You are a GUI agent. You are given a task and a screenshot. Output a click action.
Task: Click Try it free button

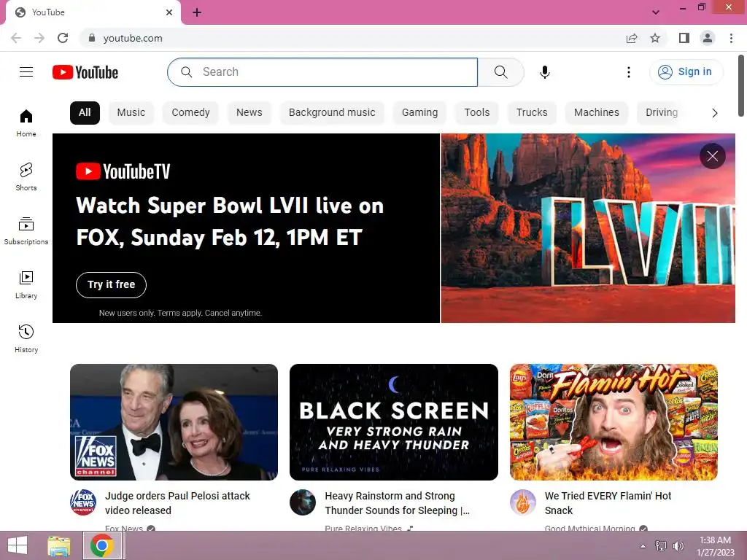coord(111,285)
